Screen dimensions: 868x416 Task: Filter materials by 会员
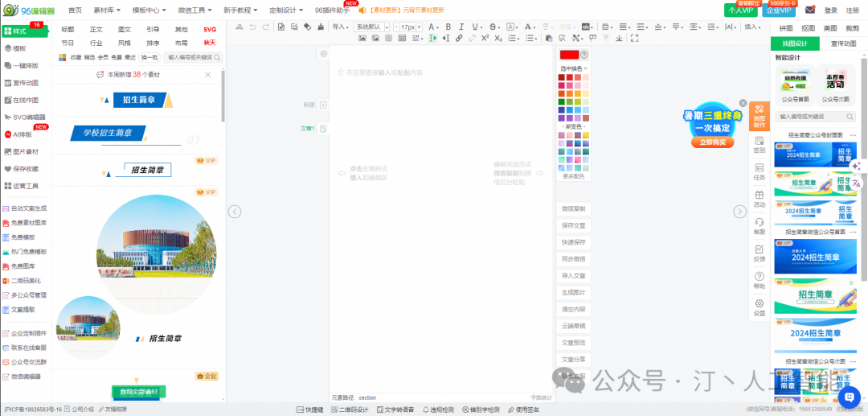(103, 57)
